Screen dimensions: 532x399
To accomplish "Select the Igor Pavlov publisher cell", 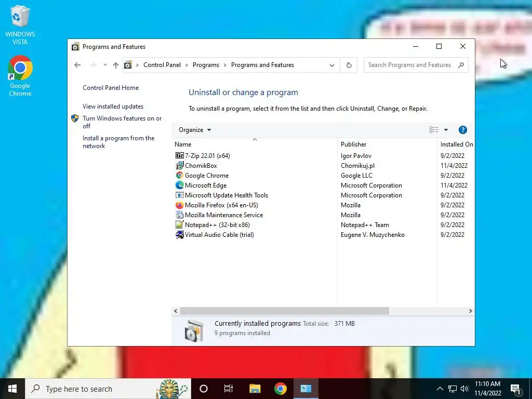I will [356, 156].
